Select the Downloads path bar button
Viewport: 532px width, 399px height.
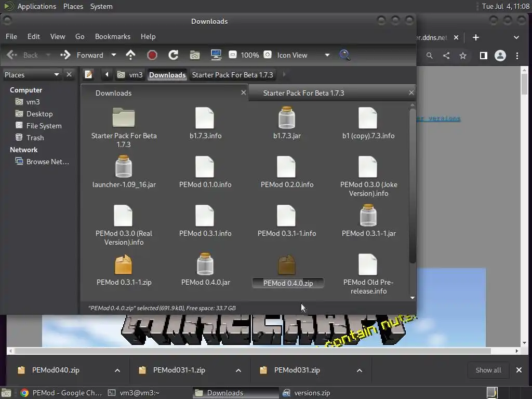click(167, 75)
